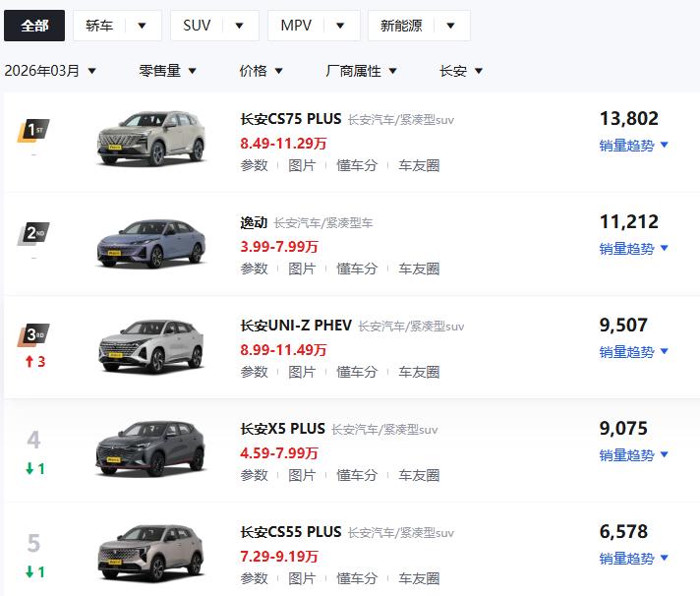Image resolution: width=700 pixels, height=596 pixels.
Task: Open 参数 link for 长安UNI-Z PHEV
Action: coord(254,372)
